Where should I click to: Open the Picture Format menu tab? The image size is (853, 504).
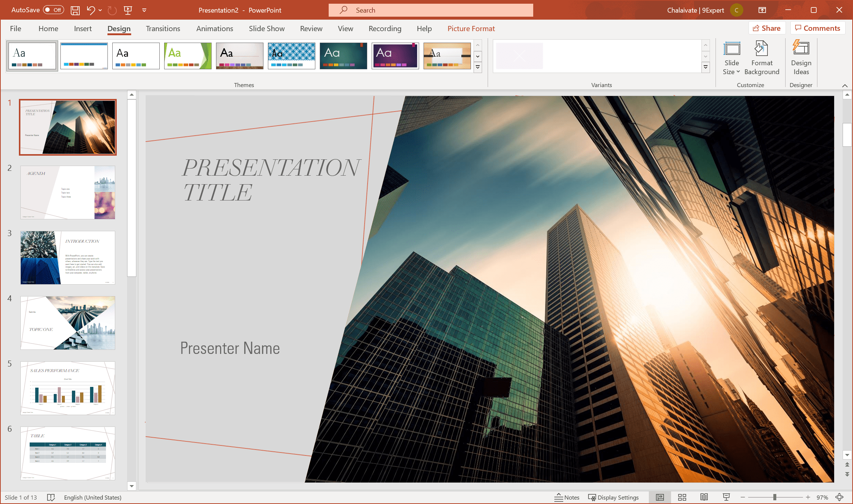click(471, 28)
